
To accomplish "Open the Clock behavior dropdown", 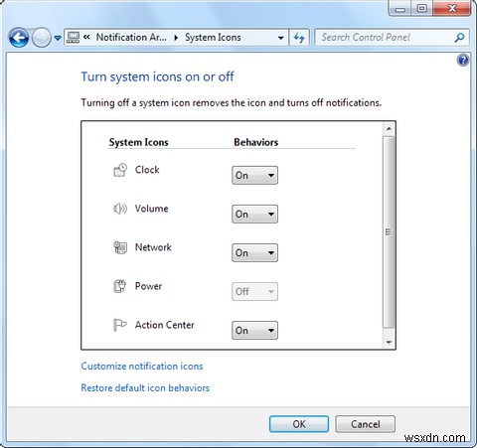I will pos(254,175).
